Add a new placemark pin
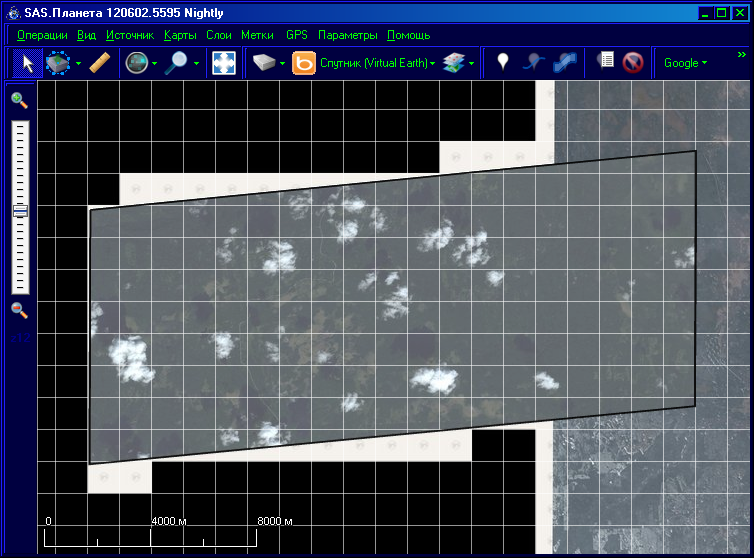Image resolution: width=754 pixels, height=558 pixels. tap(503, 63)
